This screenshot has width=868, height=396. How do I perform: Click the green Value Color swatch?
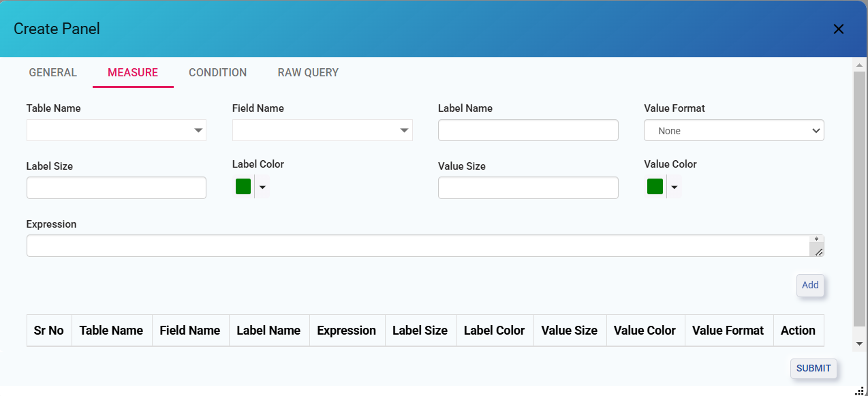point(655,187)
